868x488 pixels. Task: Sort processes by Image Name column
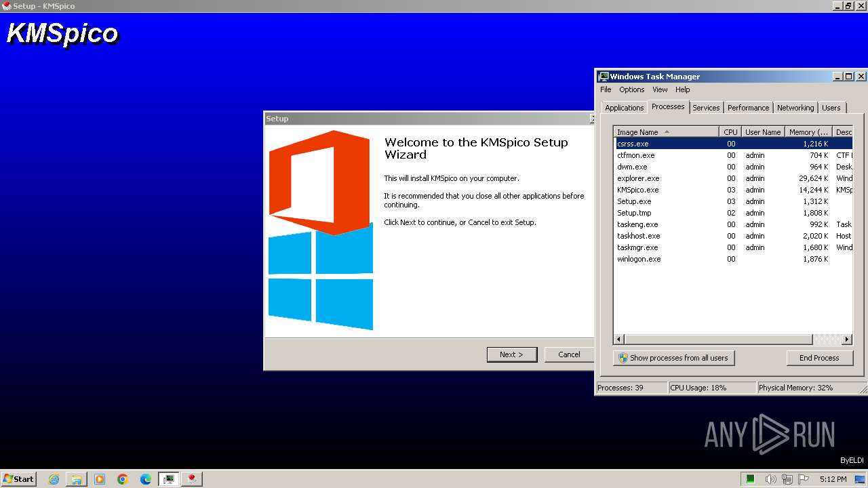pyautogui.click(x=667, y=132)
